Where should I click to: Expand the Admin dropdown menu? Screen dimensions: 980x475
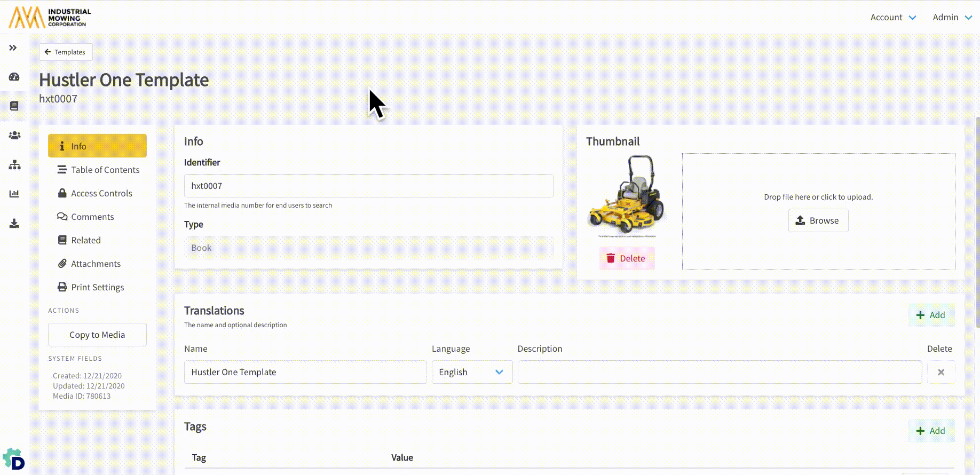coord(952,17)
